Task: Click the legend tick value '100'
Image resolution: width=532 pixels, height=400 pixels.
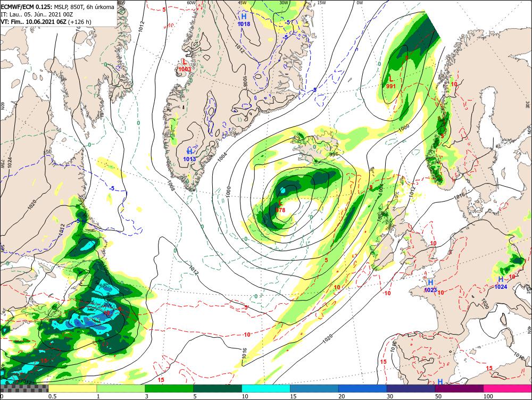Action: (488, 396)
